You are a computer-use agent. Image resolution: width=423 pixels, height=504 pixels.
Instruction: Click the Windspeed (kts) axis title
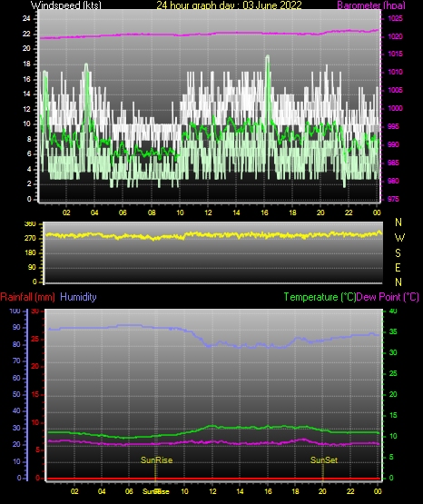(66, 5)
